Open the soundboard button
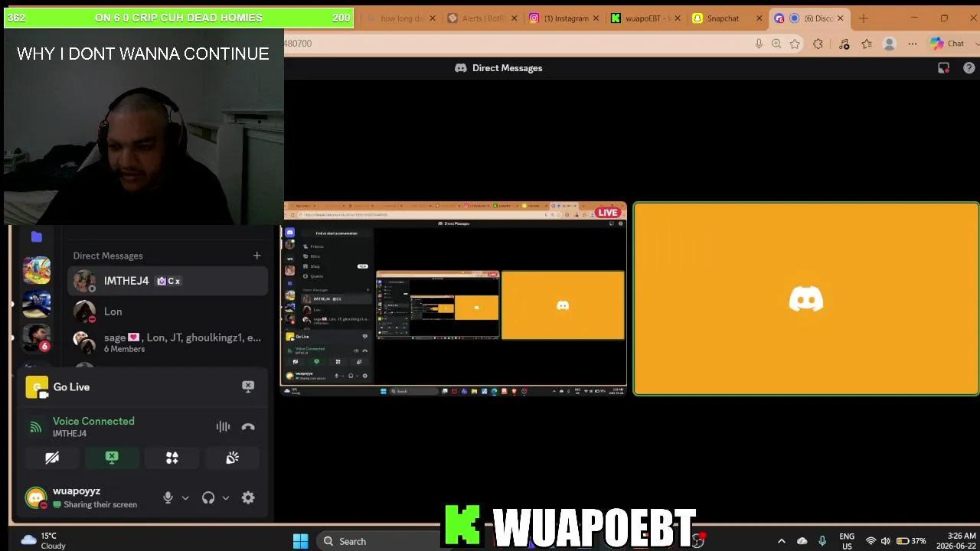980x551 pixels. point(232,458)
